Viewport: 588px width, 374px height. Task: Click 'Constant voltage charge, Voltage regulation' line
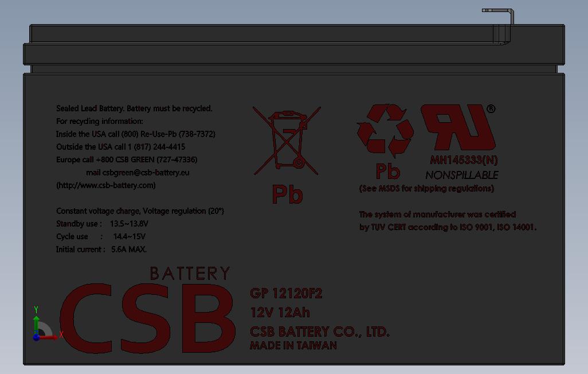[140, 211]
